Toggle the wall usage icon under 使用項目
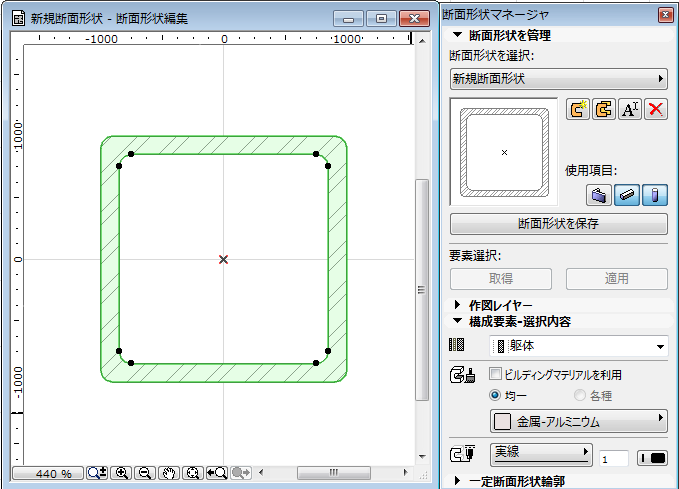Image resolution: width=679 pixels, height=489 pixels. coord(598,195)
